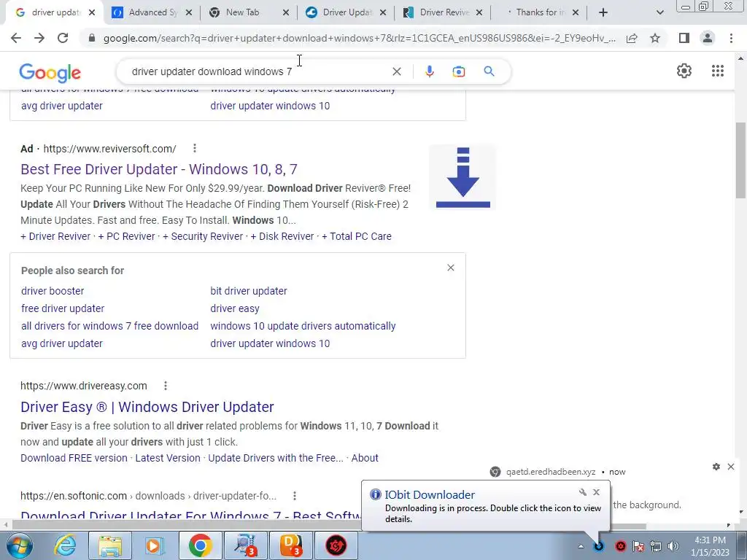
Task: Switch to Chrome in taskbar
Action: [200, 545]
